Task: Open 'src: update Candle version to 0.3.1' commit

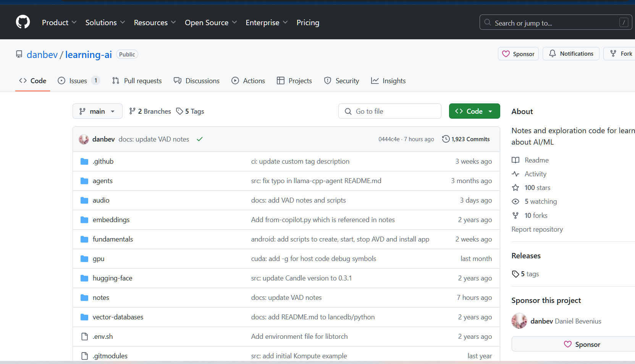Action: click(301, 278)
